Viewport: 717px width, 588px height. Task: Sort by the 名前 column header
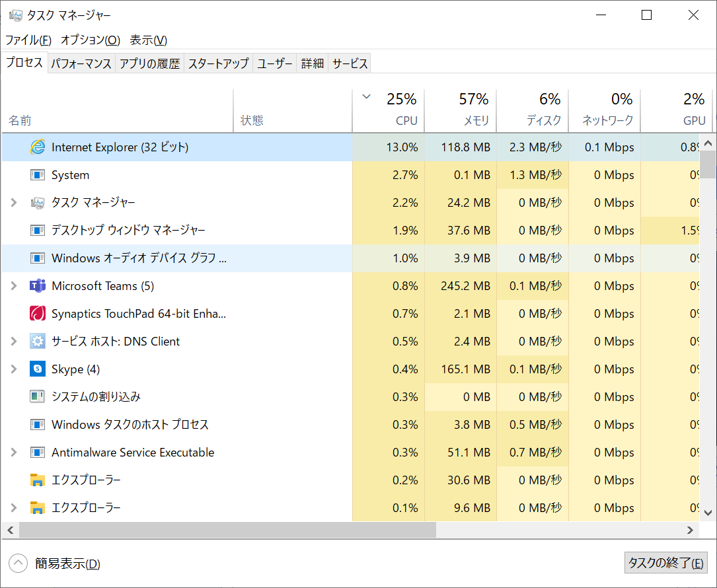pyautogui.click(x=118, y=111)
